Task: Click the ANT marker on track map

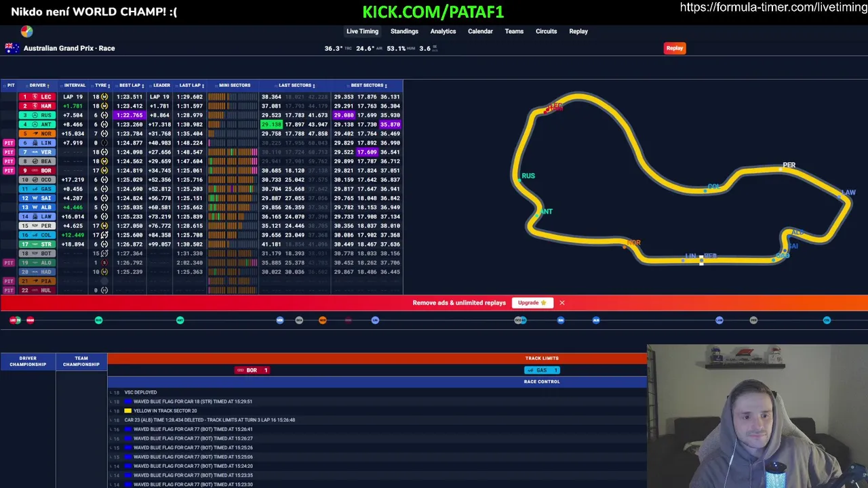Action: pyautogui.click(x=546, y=211)
